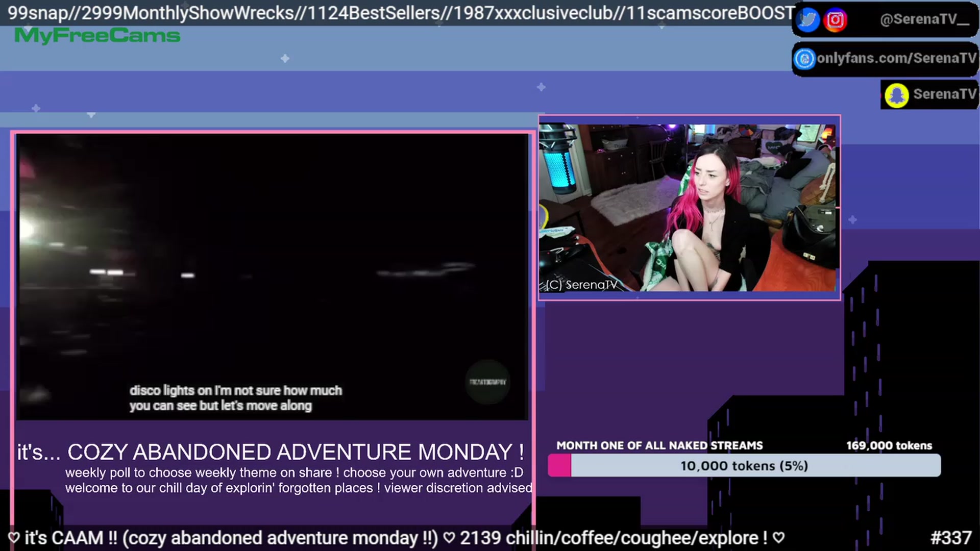
Task: Click the '10,000 tokens (5%)' progress text
Action: point(744,466)
